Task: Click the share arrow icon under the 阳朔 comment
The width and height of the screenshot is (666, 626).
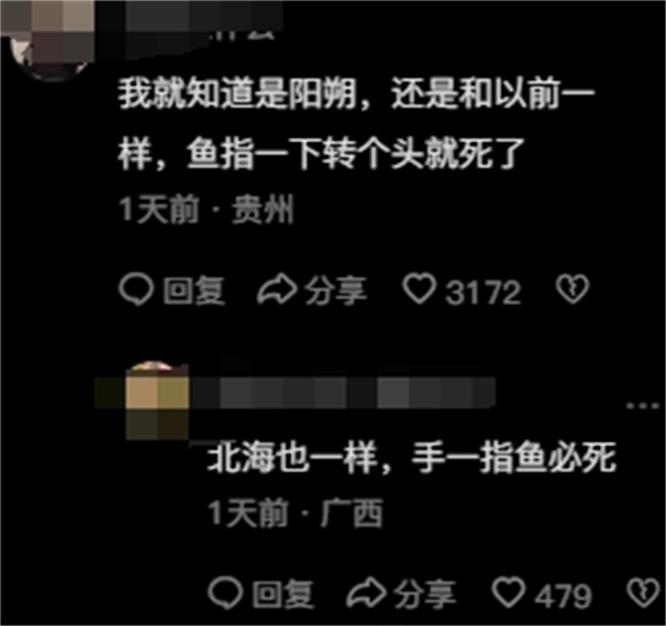Action: coord(277,290)
